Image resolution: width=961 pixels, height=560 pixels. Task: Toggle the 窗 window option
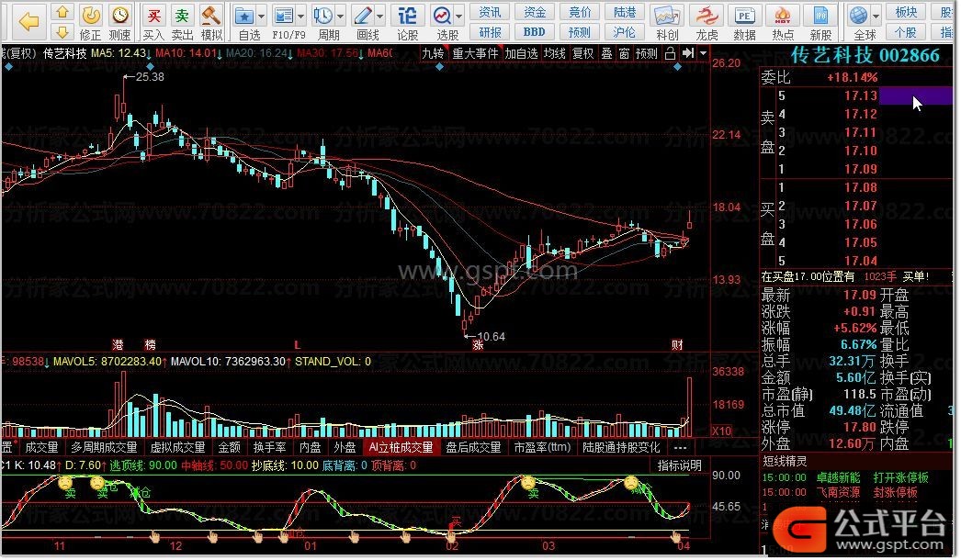[x=624, y=54]
